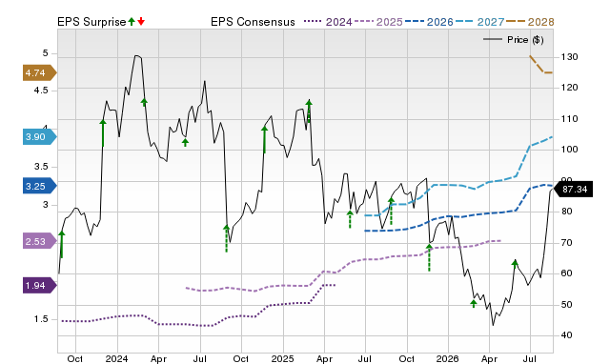The width and height of the screenshot is (610, 364).
Task: Click the 100 label on the price axis
Action: click(x=569, y=150)
